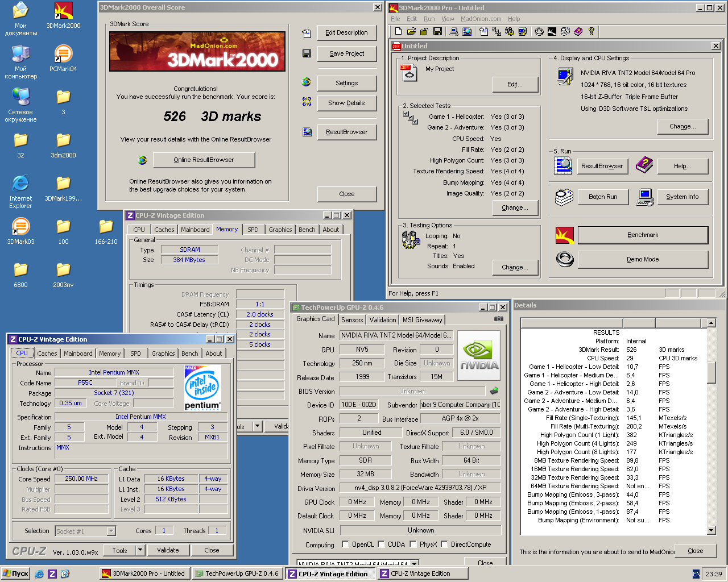
Task: Click New project icon in 3DMark2000 Pro toolbar
Action: (398, 31)
